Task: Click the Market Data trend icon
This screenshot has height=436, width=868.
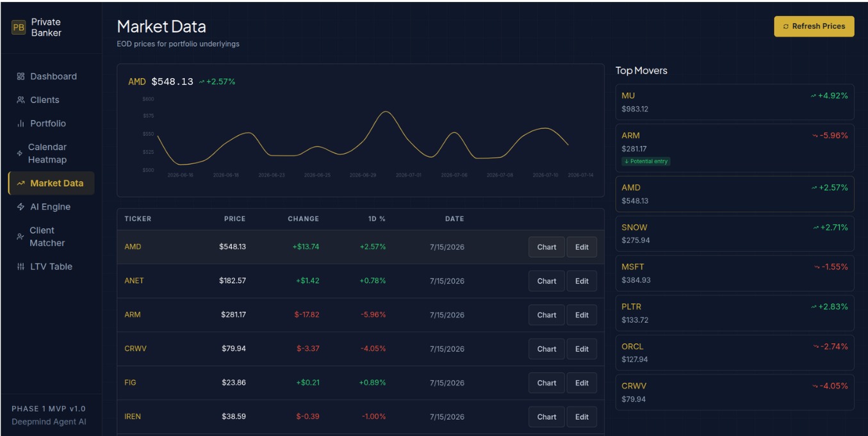Action: point(20,183)
